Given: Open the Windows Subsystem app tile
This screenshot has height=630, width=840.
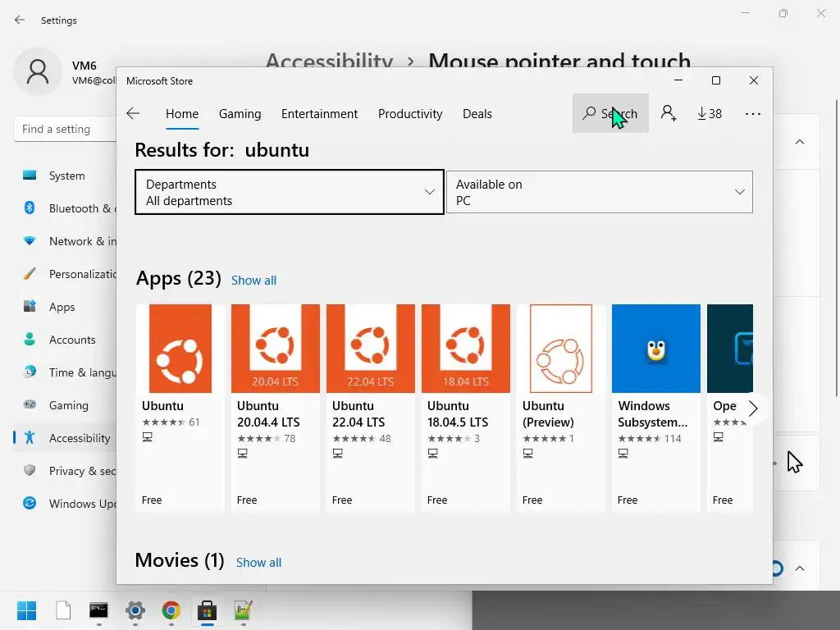Looking at the screenshot, I should tap(655, 408).
